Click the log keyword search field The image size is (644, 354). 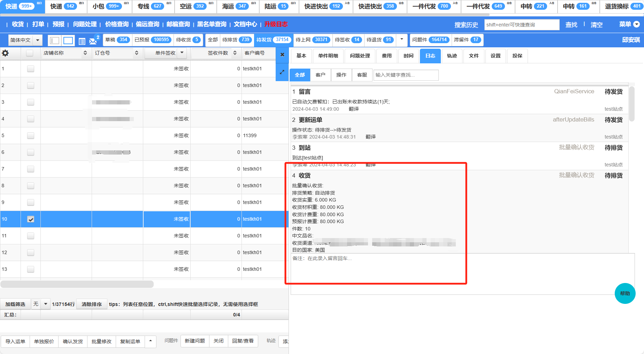406,75
